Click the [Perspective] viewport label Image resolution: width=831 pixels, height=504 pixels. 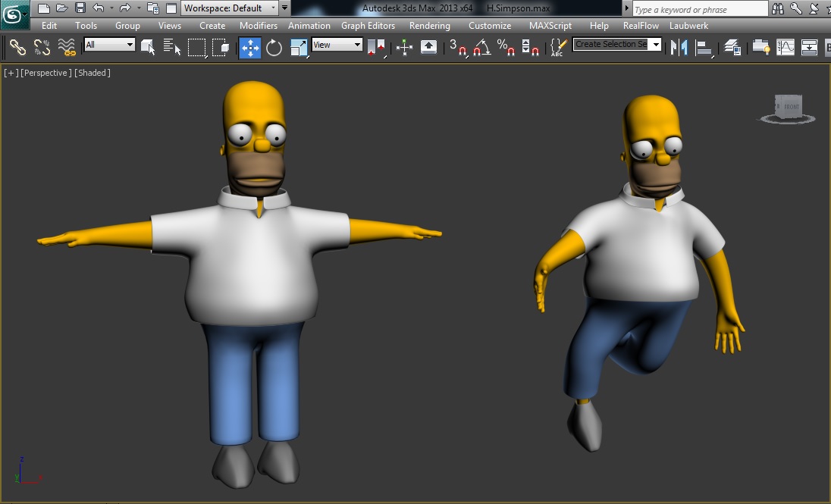tap(45, 73)
